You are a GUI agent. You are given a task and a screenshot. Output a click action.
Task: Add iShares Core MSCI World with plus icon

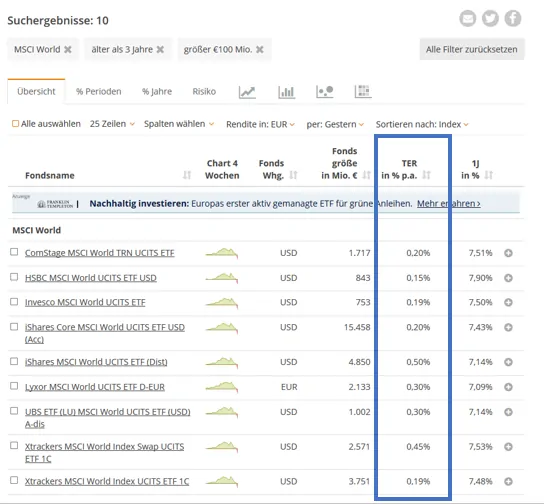tap(508, 327)
